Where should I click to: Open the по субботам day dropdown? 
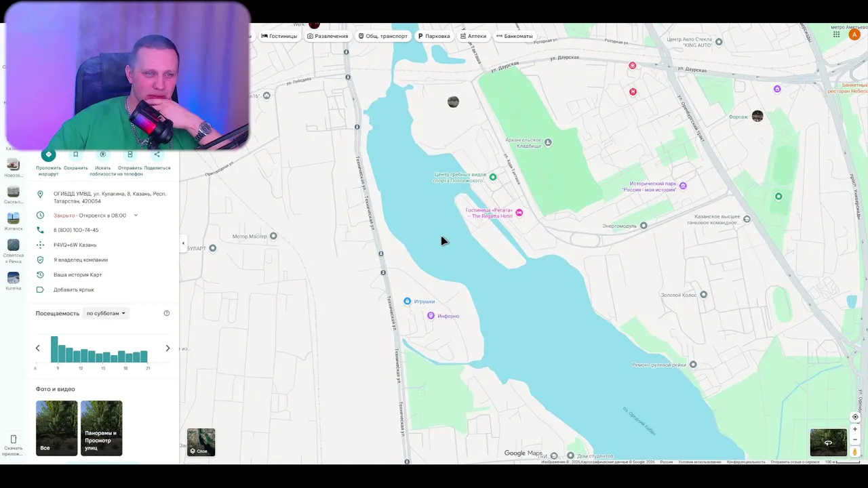coord(106,313)
